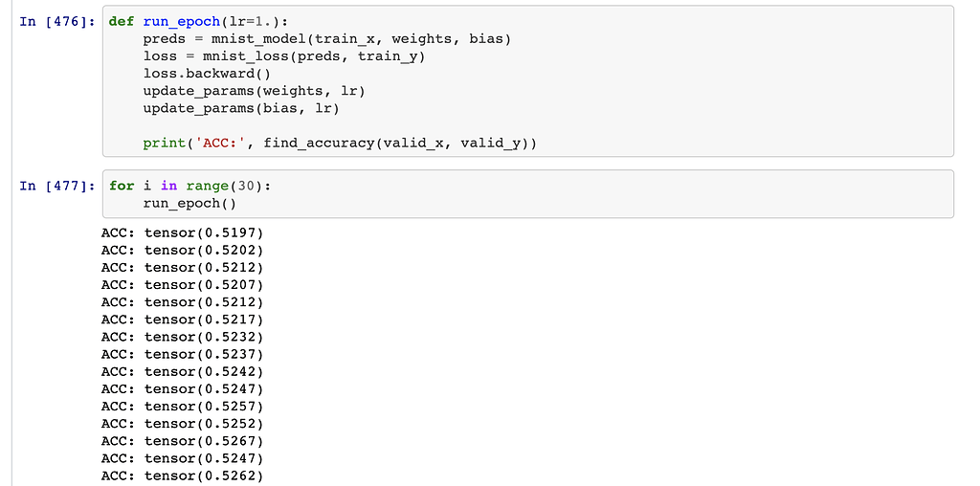980x486 pixels.
Task: Click the In [477] cell prompt
Action: (x=56, y=186)
